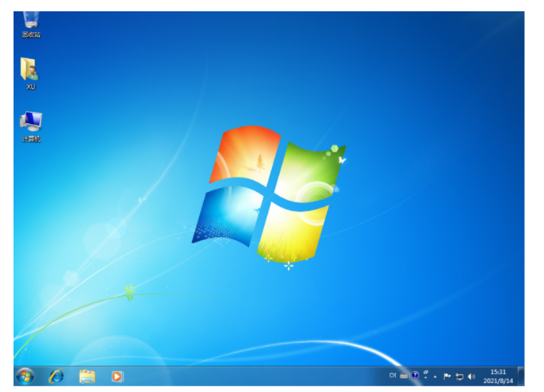The width and height of the screenshot is (544, 392).
Task: Click the blue language bar help icon
Action: 415,375
